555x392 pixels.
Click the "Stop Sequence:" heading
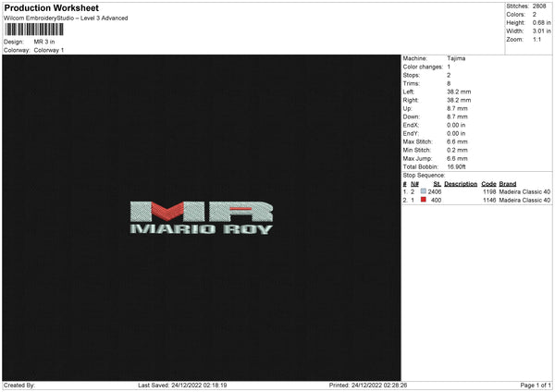click(424, 176)
